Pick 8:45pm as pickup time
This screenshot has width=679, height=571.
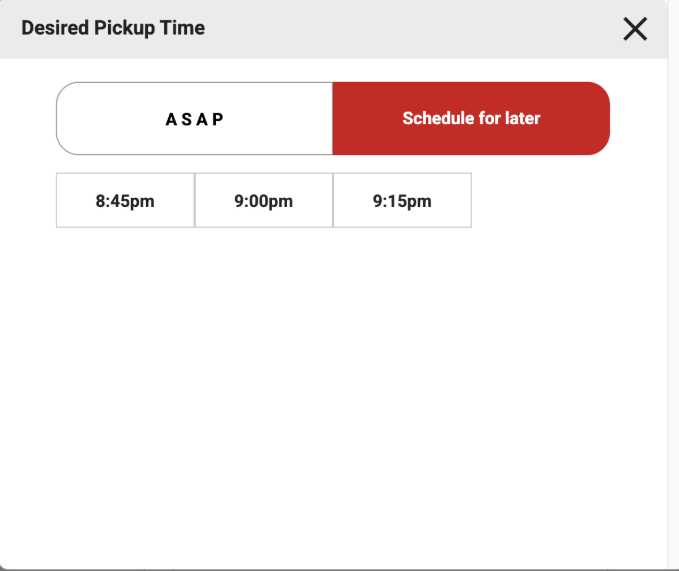pyautogui.click(x=125, y=200)
